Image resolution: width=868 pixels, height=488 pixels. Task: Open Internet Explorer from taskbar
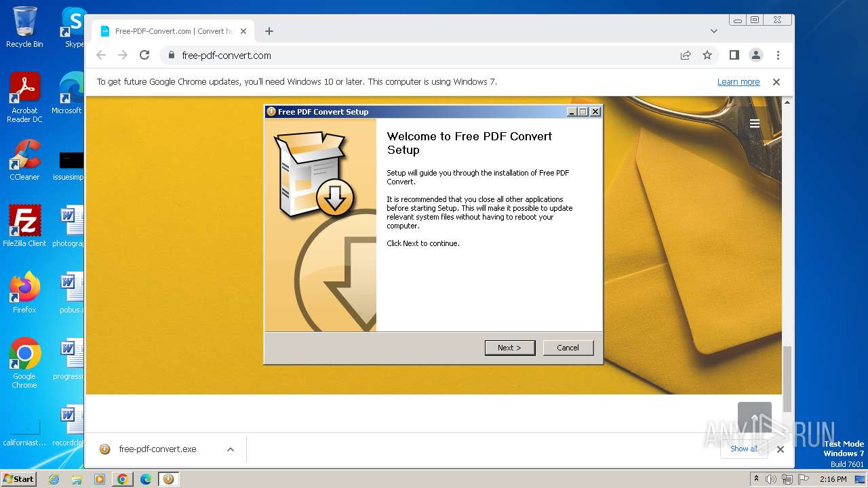coord(54,479)
